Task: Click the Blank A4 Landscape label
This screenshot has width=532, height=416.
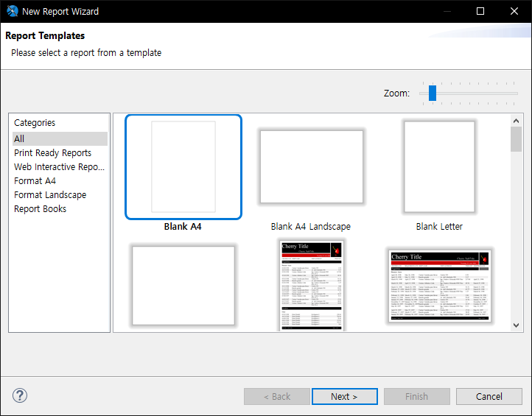Action: point(310,227)
